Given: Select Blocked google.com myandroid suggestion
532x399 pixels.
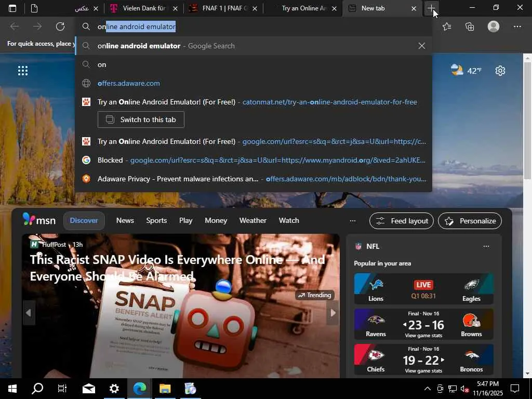Looking at the screenshot, I should pos(254,160).
